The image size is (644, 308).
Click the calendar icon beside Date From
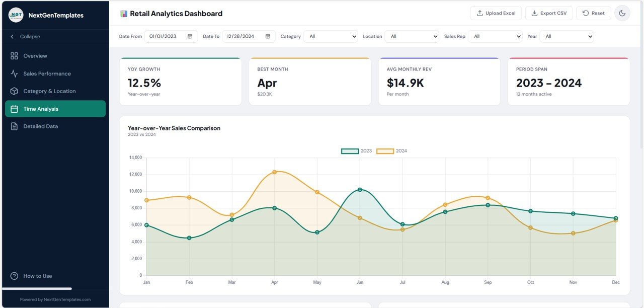189,36
